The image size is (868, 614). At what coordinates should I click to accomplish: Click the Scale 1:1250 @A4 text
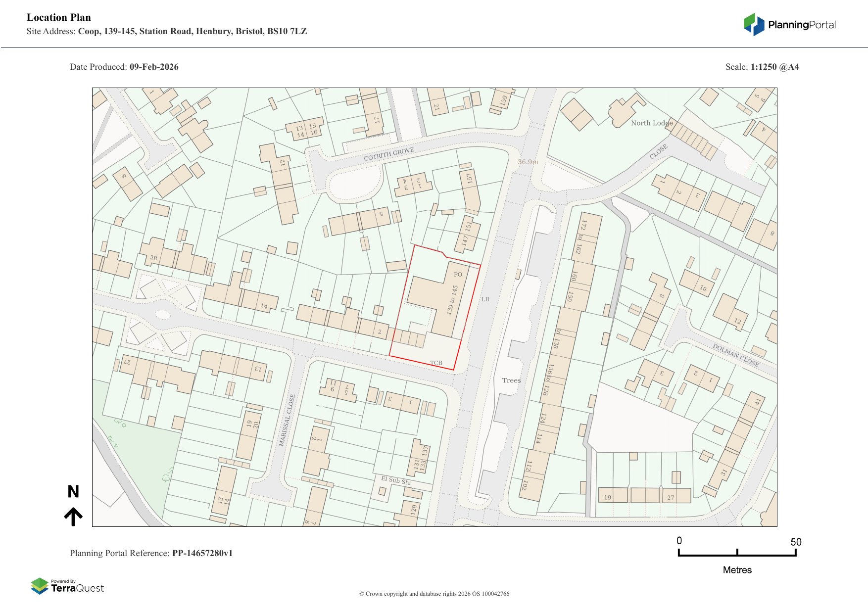762,67
